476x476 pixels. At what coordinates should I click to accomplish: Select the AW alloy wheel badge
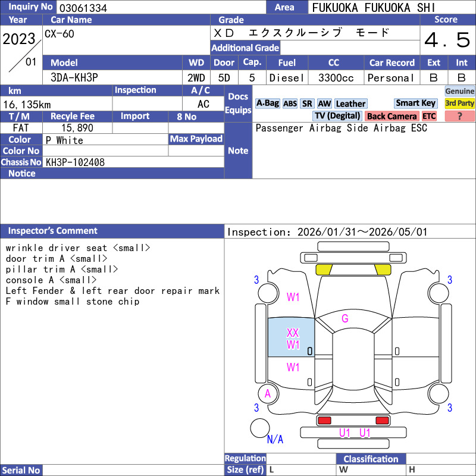(x=324, y=104)
